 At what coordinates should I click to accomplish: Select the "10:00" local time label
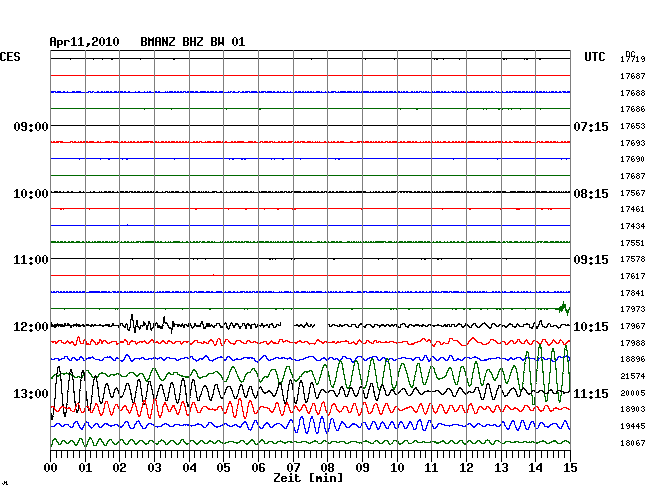[x=31, y=194]
